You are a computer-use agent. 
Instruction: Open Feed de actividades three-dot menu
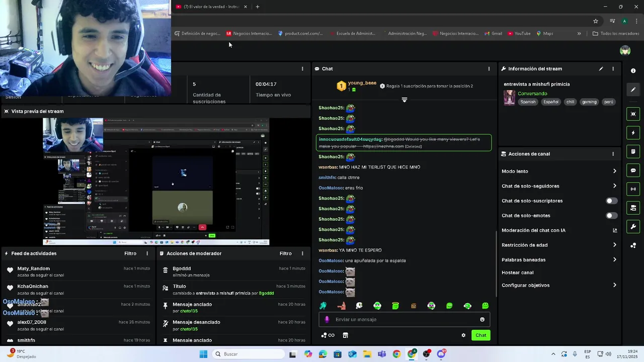pos(147,253)
